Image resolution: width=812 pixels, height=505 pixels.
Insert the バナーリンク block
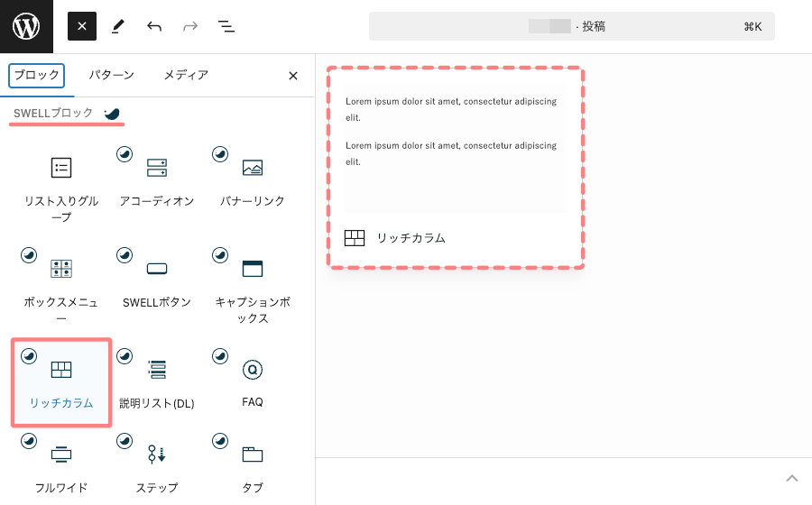[x=253, y=179]
